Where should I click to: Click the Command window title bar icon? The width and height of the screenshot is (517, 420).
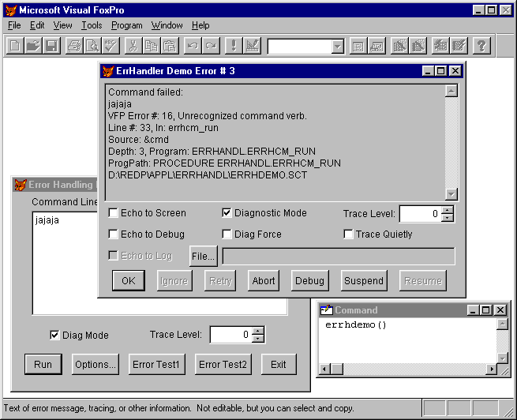(326, 310)
